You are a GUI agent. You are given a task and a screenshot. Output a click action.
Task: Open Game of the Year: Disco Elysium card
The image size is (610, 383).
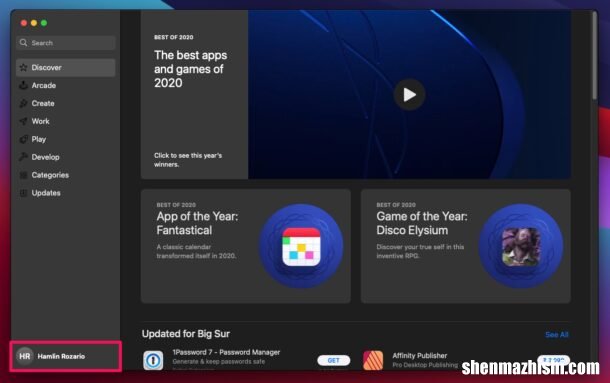pos(466,246)
